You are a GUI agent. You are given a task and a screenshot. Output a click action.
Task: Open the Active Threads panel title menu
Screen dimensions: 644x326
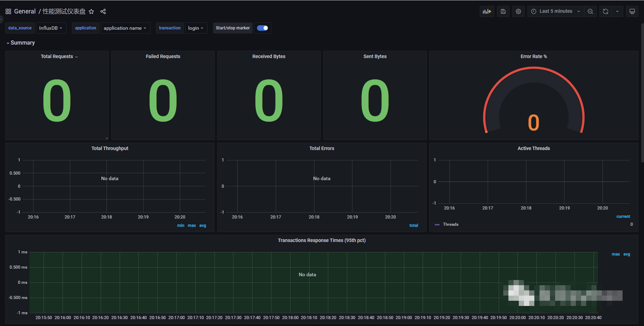[534, 148]
